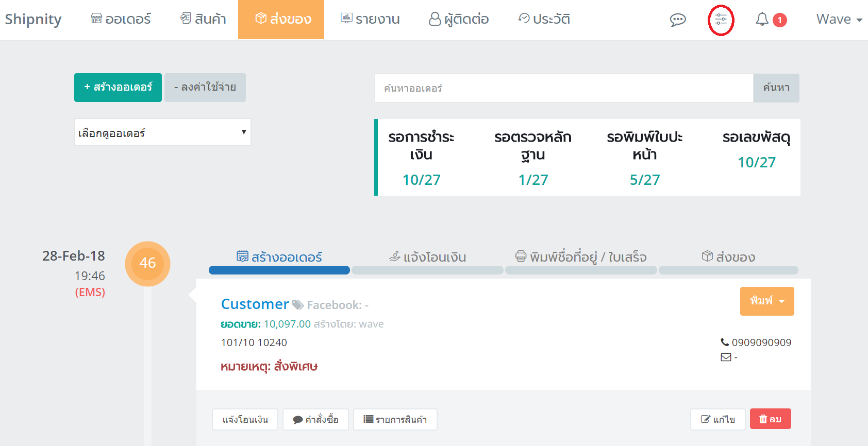Expand the orange พิมพ์ dropdown button

coord(766,301)
